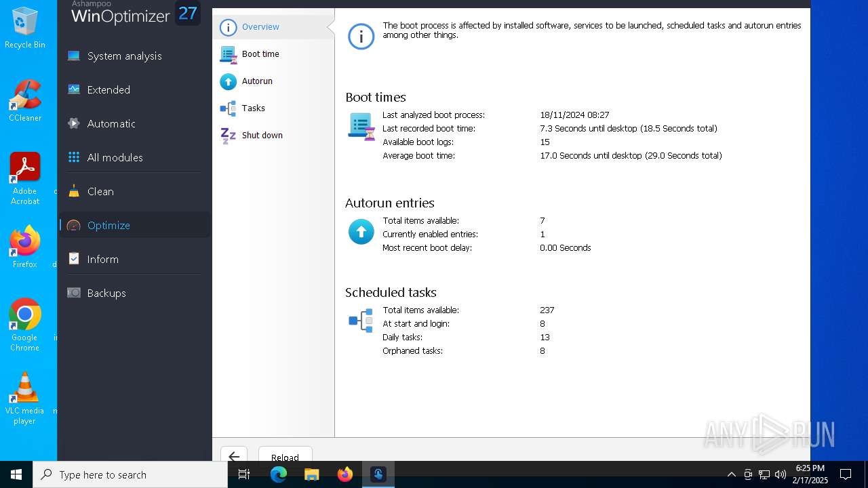Open File Explorer from the taskbar
The image size is (868, 488).
(x=312, y=474)
